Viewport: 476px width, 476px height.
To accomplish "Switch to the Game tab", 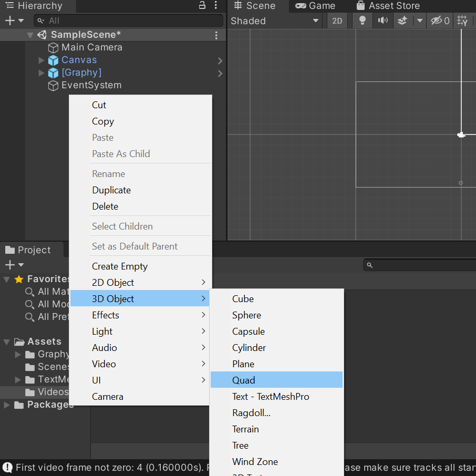I will (315, 6).
